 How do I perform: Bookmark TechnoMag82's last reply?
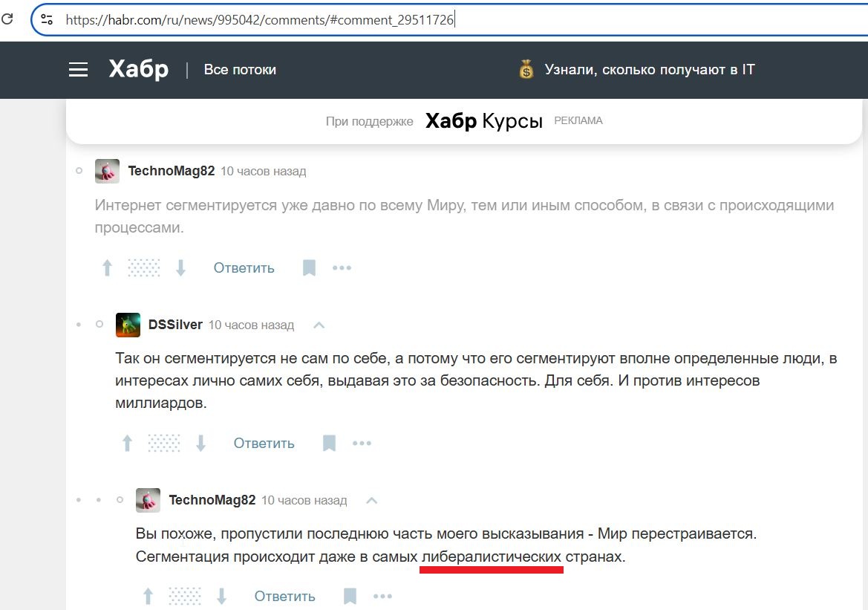click(x=350, y=596)
